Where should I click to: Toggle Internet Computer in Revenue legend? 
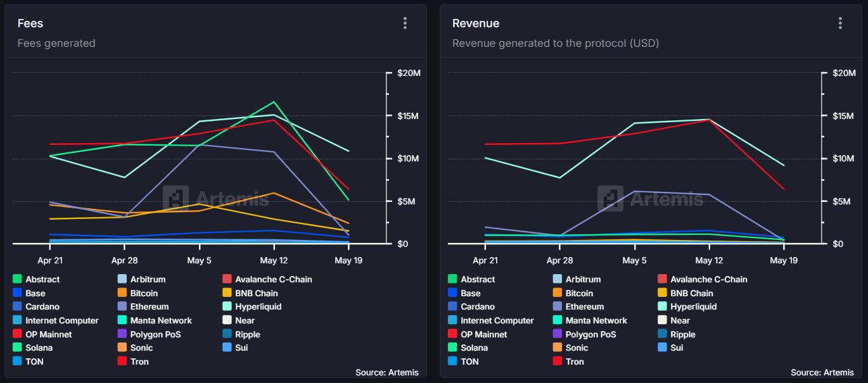(x=491, y=320)
